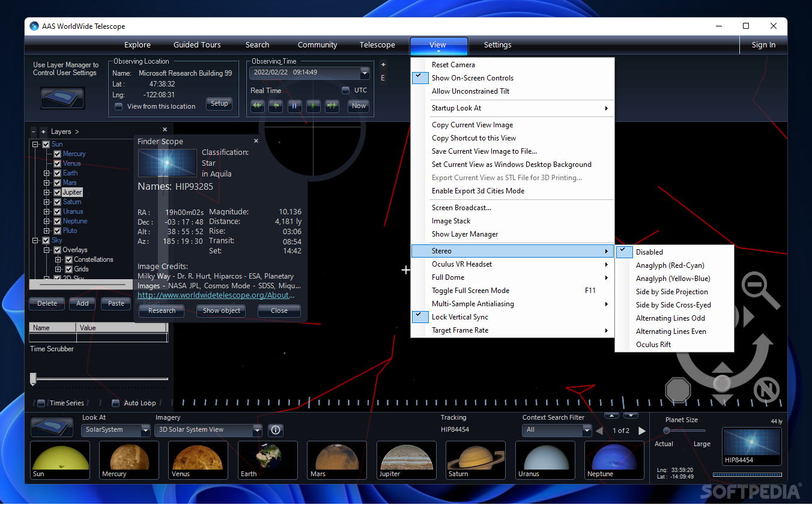The image size is (812, 508).
Task: Open the HIP84454 context thumbnail
Action: click(752, 446)
